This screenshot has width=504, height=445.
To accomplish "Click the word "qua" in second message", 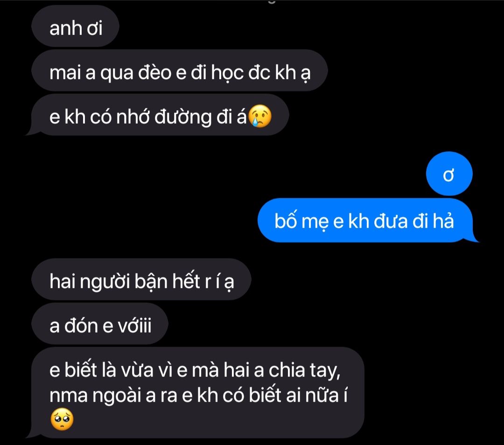I will (117, 74).
